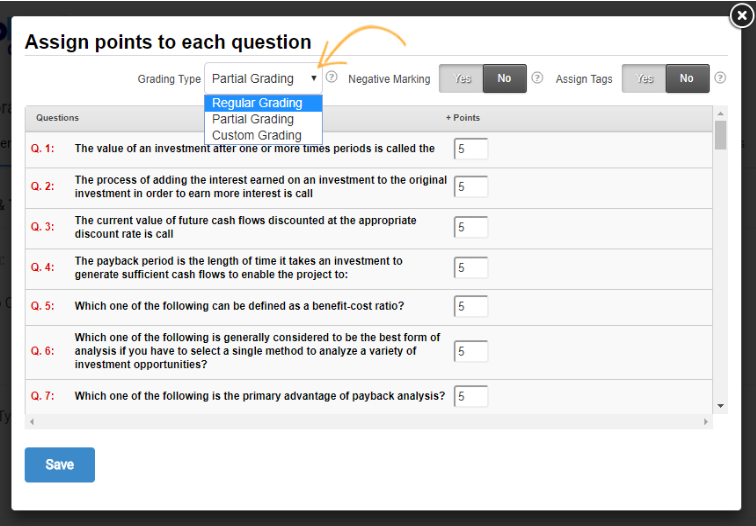Click the vertical scrollbar up arrow
The image size is (756, 526).
pyautogui.click(x=721, y=114)
